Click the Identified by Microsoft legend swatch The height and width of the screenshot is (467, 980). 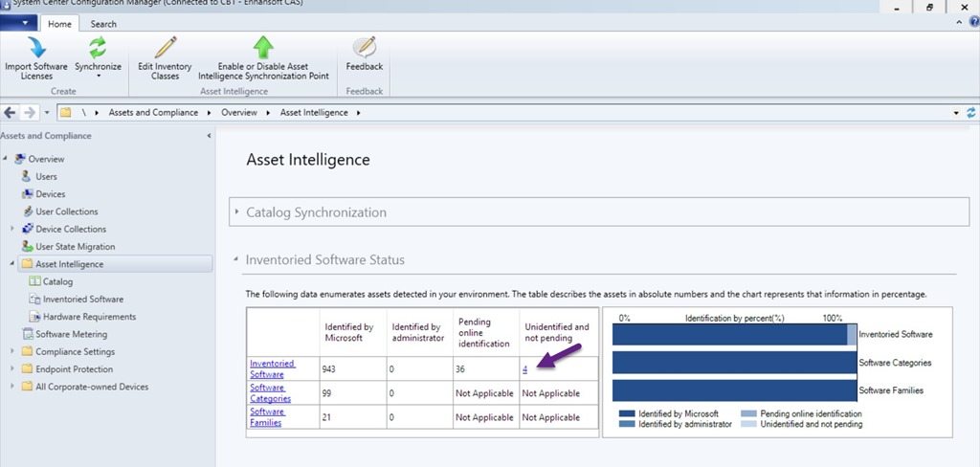(x=628, y=413)
